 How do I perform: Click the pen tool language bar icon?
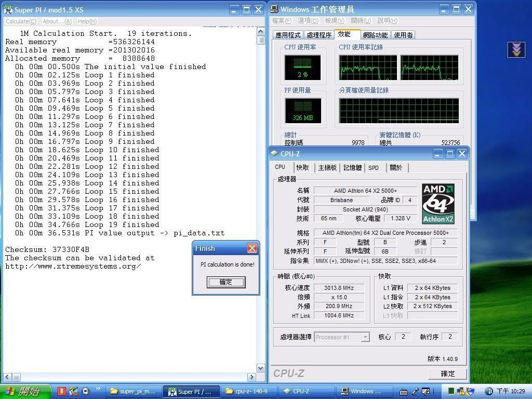point(415,392)
